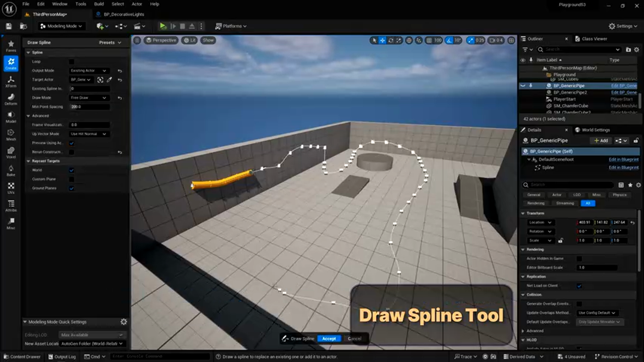Select the Deform tools category

point(11,100)
